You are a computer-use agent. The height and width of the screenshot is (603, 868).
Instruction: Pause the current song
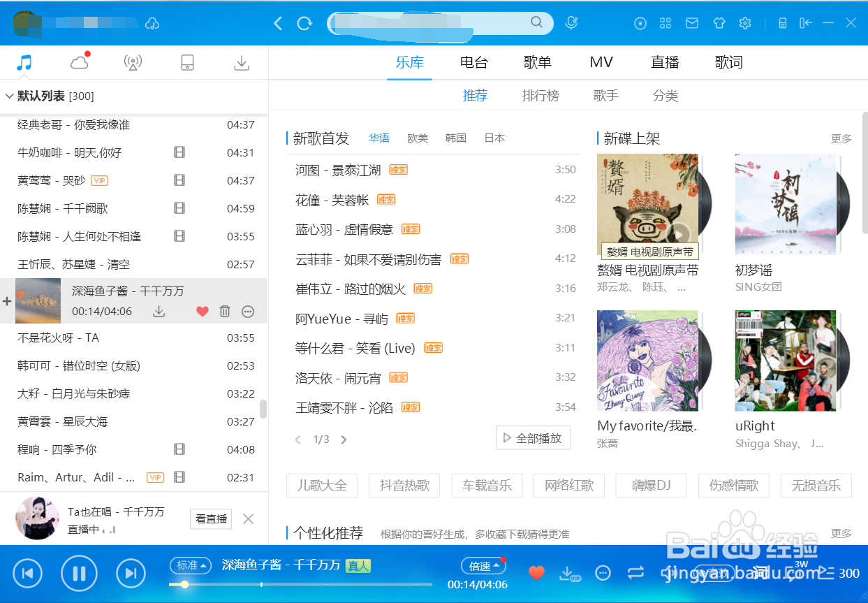(79, 574)
